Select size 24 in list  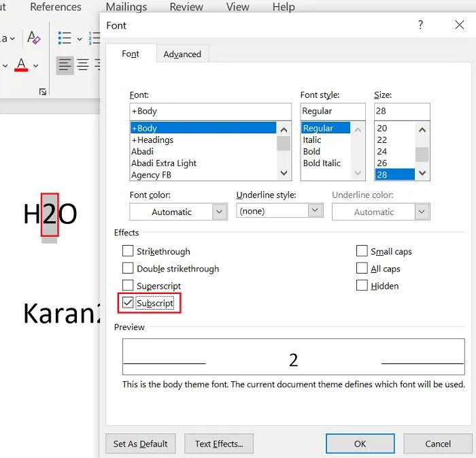point(395,151)
